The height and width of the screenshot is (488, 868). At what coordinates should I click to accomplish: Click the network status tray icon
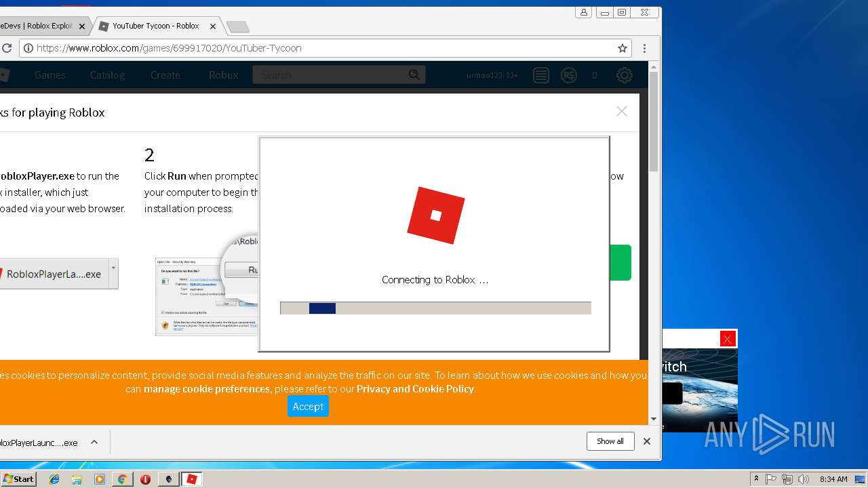coord(787,479)
